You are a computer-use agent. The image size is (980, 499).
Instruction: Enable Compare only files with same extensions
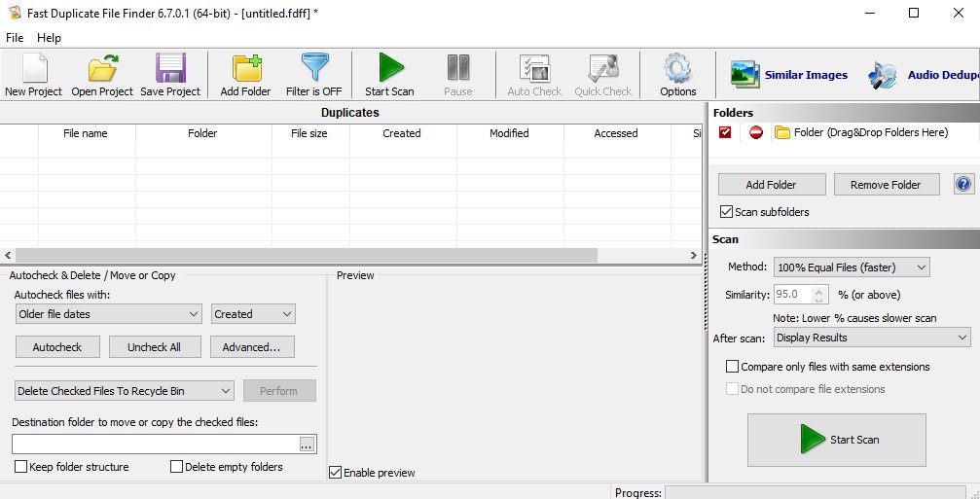point(732,367)
